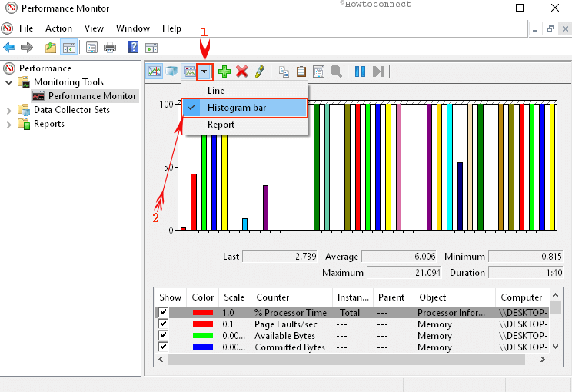The image size is (572, 392).
Task: Add counters with the green plus icon
Action: [x=224, y=71]
